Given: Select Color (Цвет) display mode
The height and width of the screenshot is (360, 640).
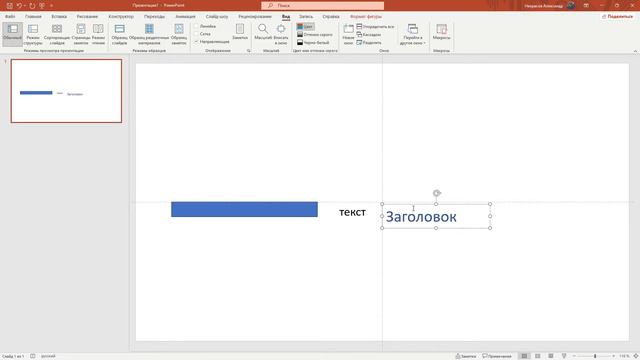Looking at the screenshot, I should pyautogui.click(x=305, y=27).
